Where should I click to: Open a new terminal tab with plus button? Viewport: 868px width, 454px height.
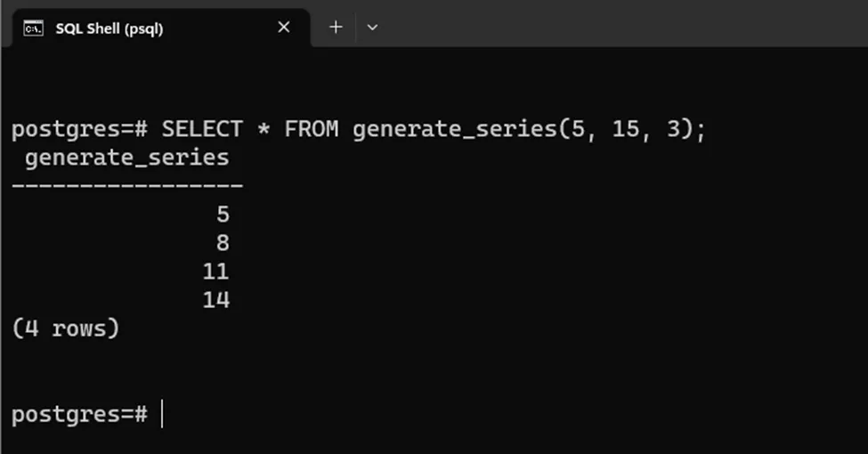(336, 27)
